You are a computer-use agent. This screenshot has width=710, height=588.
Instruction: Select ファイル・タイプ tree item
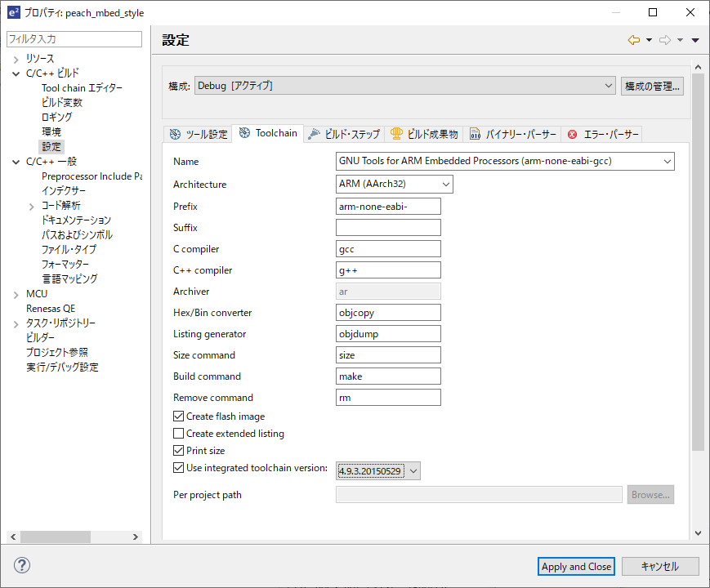click(x=69, y=249)
